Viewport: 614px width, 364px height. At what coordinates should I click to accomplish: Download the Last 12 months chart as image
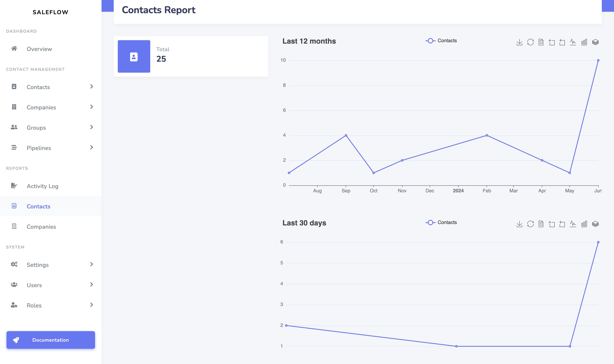coord(519,42)
